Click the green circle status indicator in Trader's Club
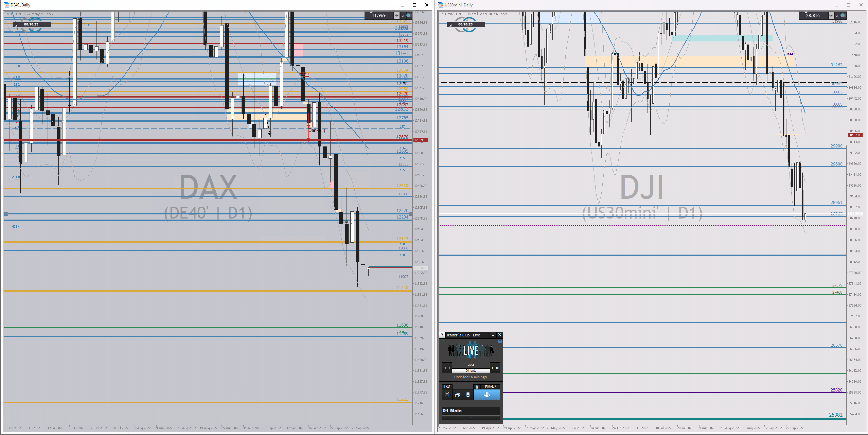The height and width of the screenshot is (435, 868). click(x=442, y=341)
